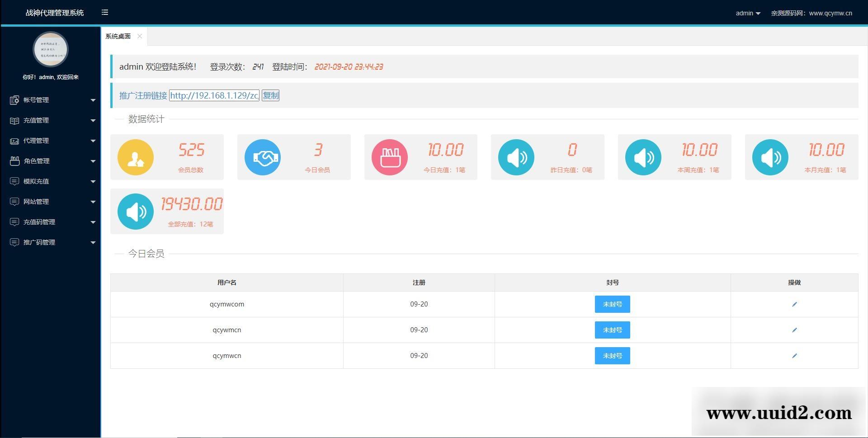Viewport: 868px width, 438px height.
Task: Click the edit pencil for qcymwcn
Action: coord(794,356)
